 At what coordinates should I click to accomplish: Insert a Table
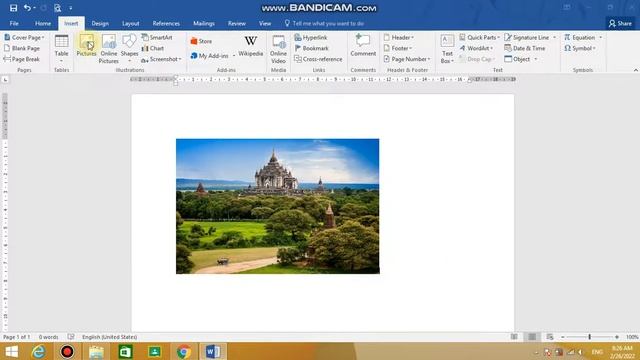pyautogui.click(x=62, y=49)
